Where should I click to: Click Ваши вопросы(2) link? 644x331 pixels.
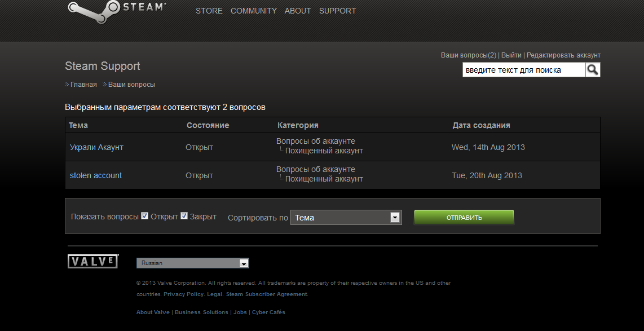pyautogui.click(x=469, y=55)
